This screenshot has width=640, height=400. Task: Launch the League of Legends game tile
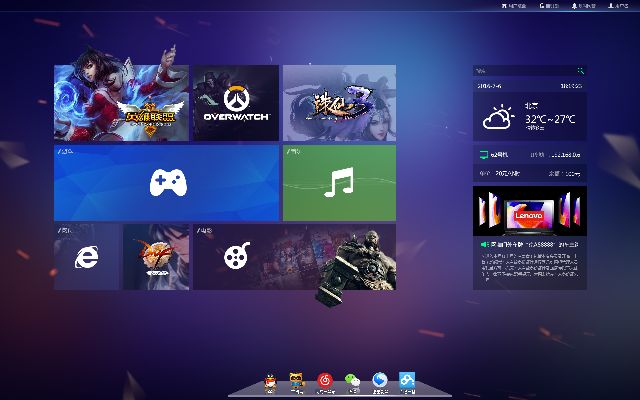click(121, 103)
